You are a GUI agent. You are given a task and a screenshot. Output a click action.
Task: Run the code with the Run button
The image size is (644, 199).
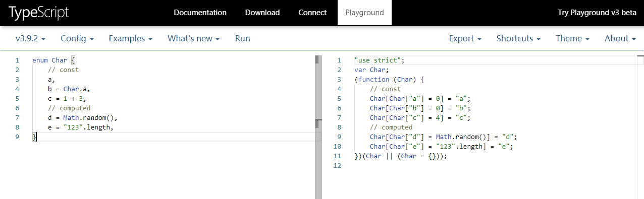coord(243,38)
